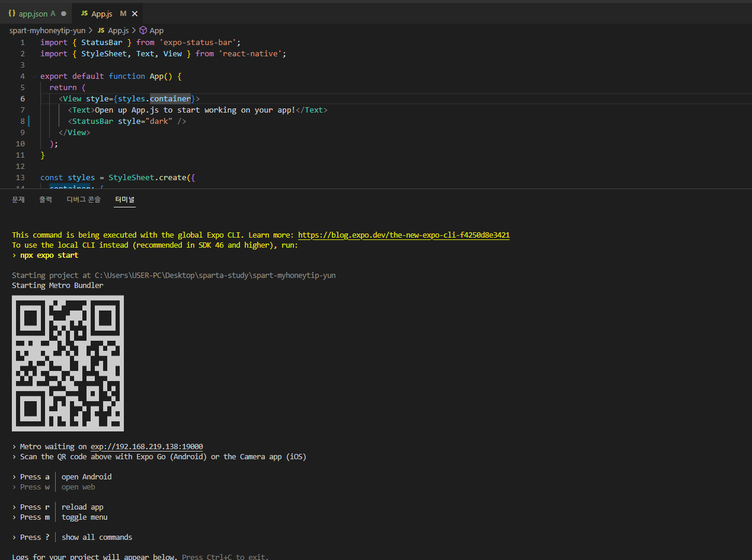Viewport: 752px width, 560px height.
Task: Select line number 1 in the gutter
Action: (23, 43)
